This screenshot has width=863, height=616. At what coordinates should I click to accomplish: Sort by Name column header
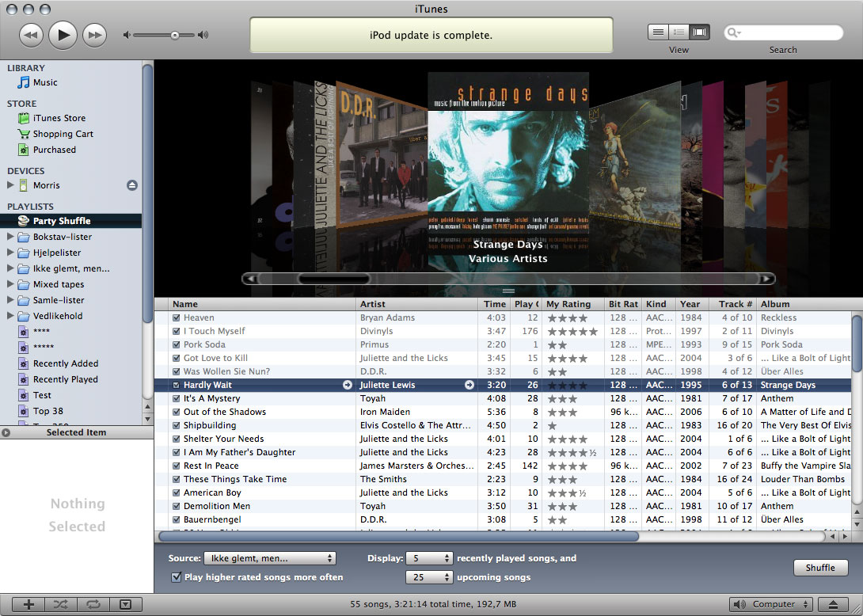(x=262, y=304)
